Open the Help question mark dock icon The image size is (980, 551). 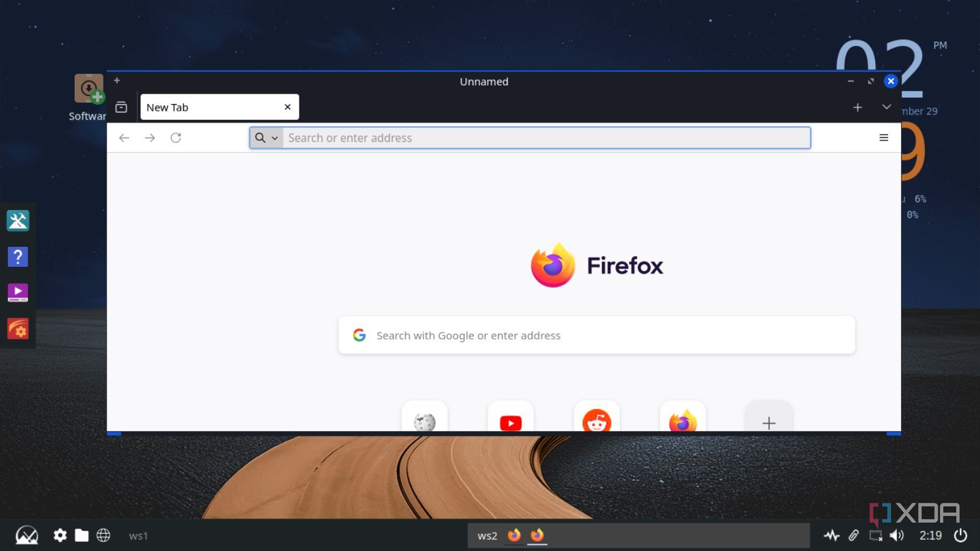18,257
